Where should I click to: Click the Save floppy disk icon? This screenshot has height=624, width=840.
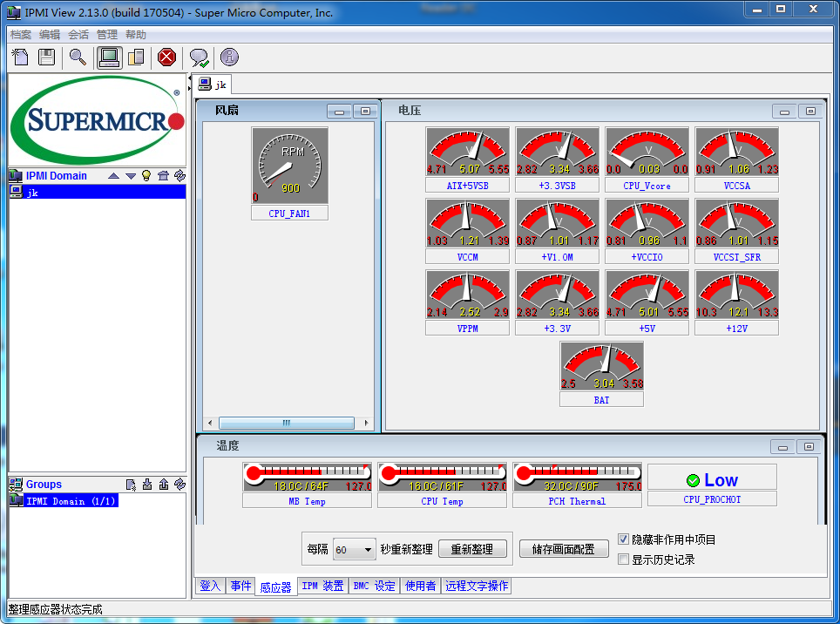(47, 58)
